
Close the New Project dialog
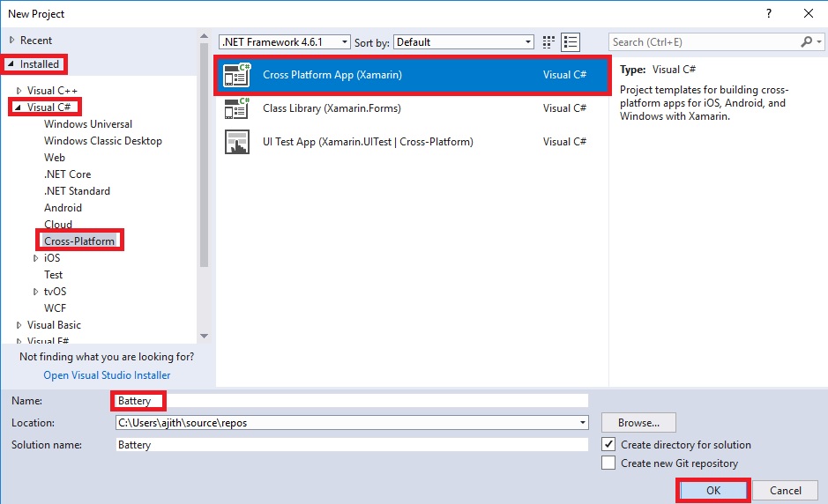click(809, 14)
